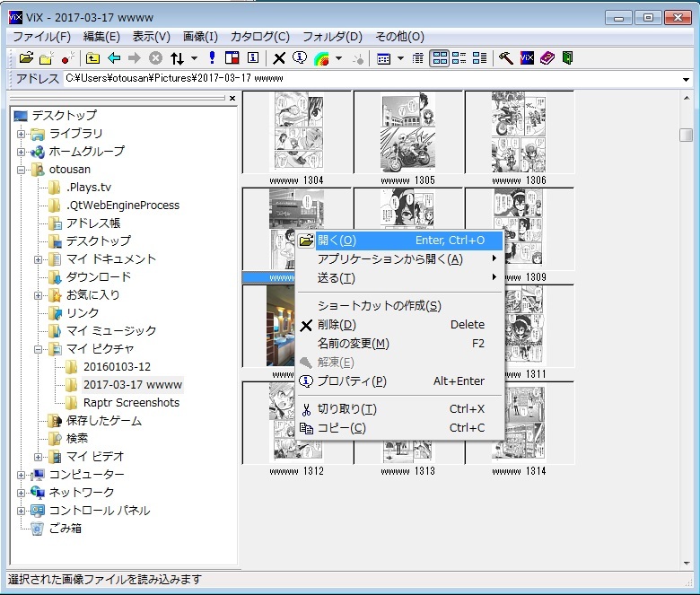The width and height of the screenshot is (700, 595).
Task: Click the new folder toolbar icon
Action: [x=47, y=58]
